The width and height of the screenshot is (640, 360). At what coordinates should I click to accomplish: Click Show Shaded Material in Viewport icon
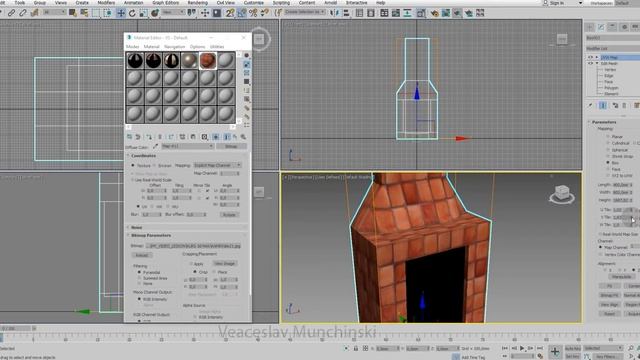tap(216, 137)
